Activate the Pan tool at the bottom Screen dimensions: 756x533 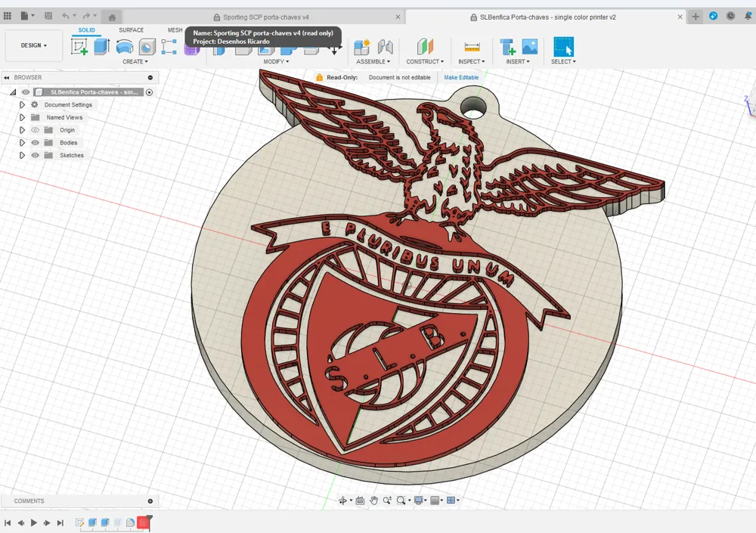pos(373,500)
